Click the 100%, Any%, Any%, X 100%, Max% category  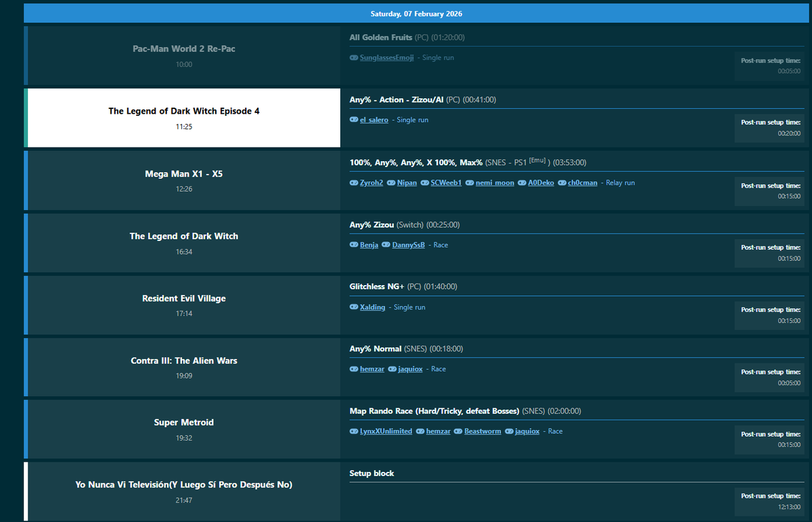[x=416, y=162]
